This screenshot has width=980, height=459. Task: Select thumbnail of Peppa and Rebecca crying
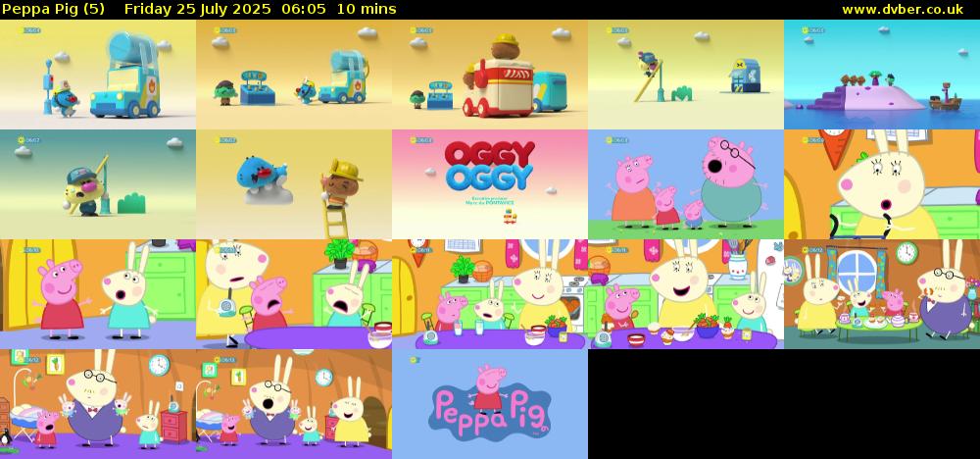pyautogui.click(x=294, y=294)
